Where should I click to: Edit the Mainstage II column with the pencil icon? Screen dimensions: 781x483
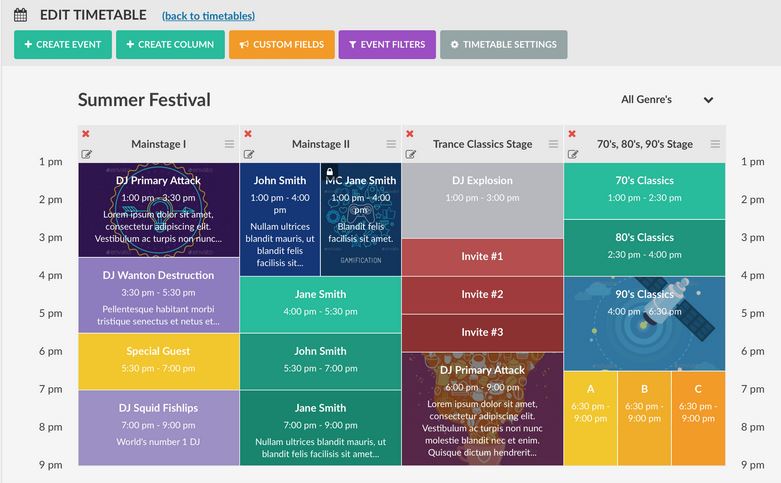click(x=249, y=154)
